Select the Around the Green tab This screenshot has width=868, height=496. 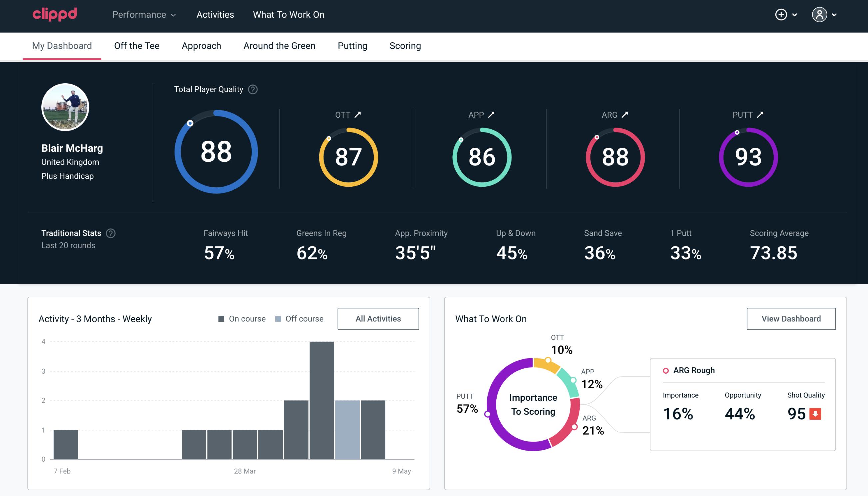point(279,45)
